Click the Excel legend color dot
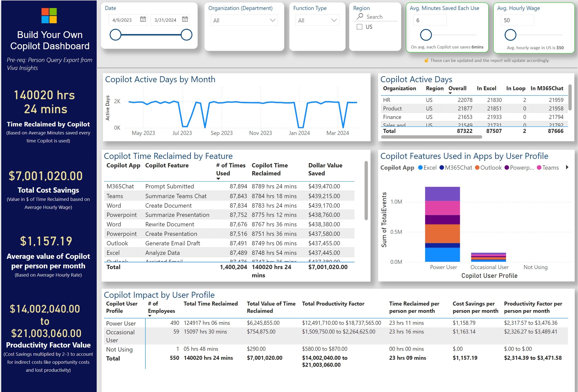 click(x=420, y=168)
